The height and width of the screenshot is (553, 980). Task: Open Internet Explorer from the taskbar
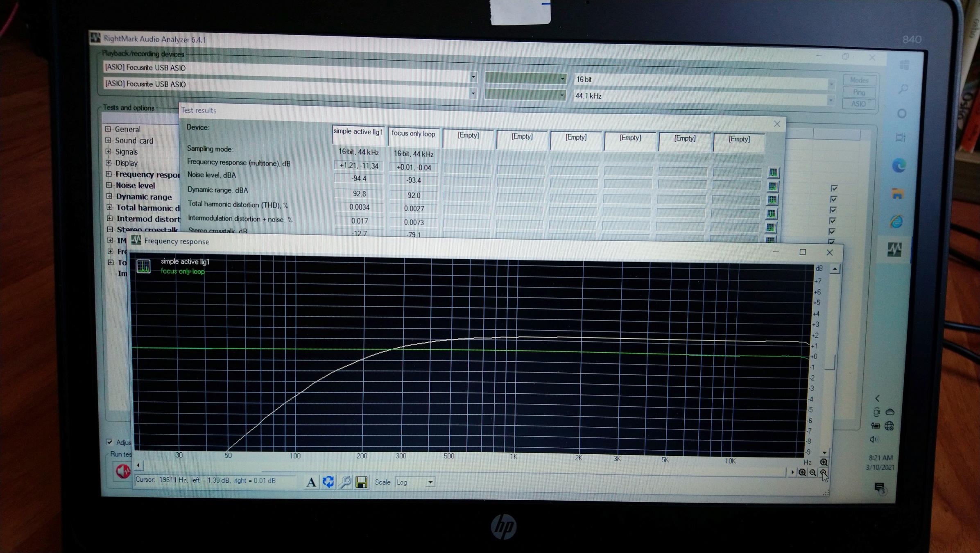[896, 221]
